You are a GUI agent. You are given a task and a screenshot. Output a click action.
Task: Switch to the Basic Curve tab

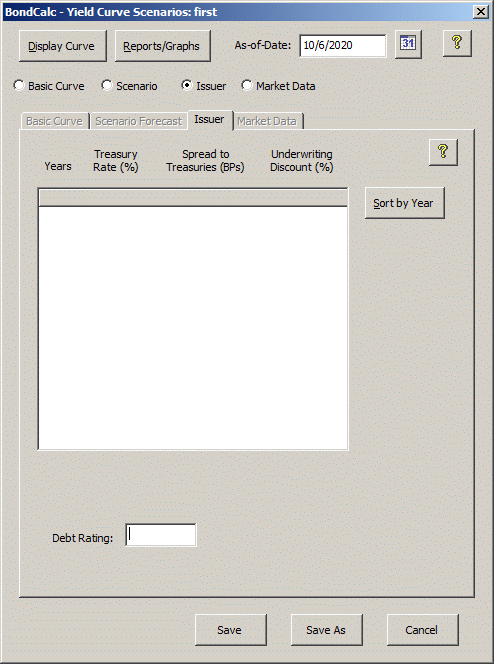(x=55, y=121)
